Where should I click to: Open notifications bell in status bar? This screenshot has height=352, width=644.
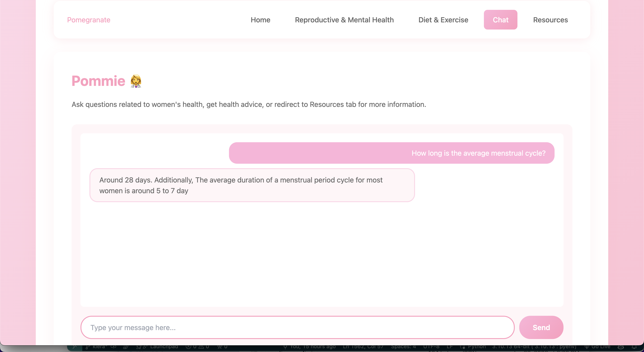(x=634, y=347)
